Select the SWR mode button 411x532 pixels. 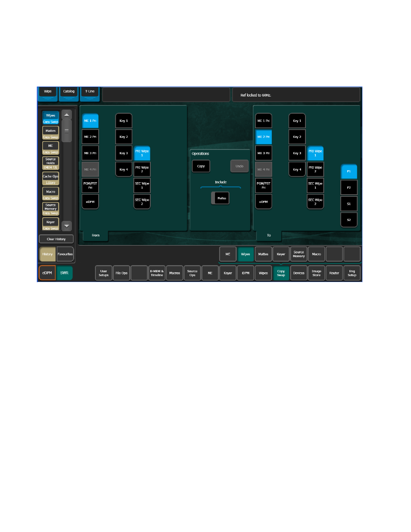pos(64,273)
